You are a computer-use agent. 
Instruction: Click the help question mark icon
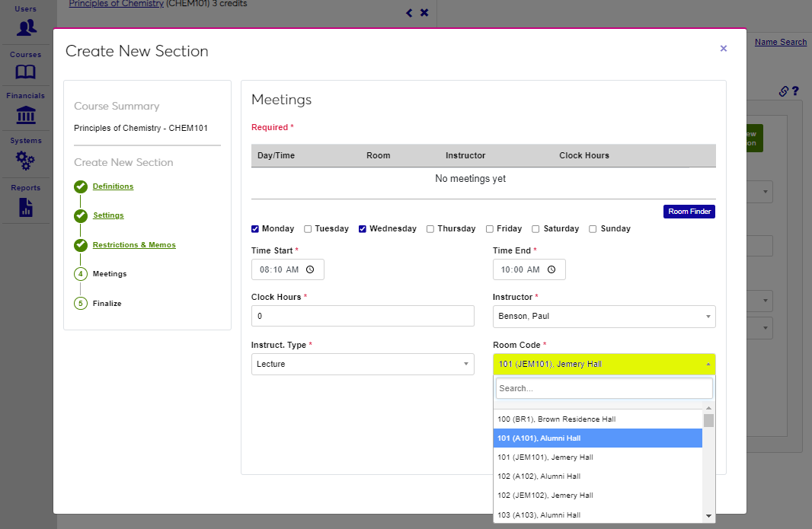tap(795, 91)
